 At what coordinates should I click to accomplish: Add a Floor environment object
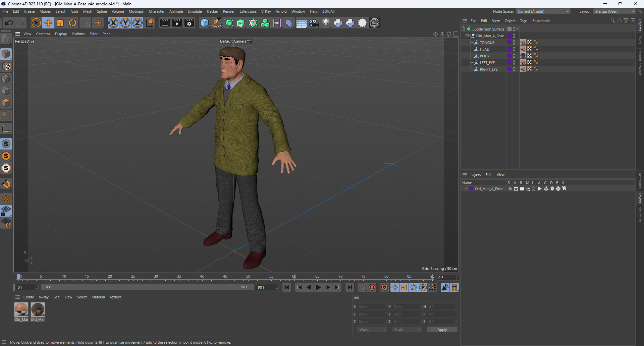(302, 23)
